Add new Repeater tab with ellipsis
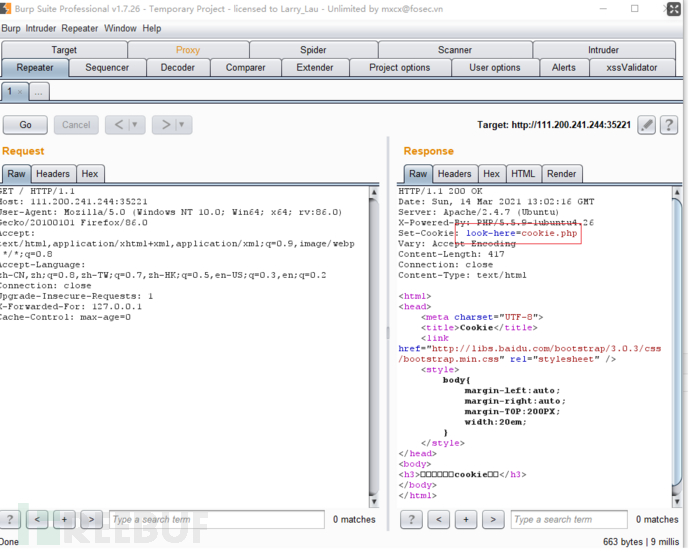Viewport: 690px width, 552px height. 39,92
